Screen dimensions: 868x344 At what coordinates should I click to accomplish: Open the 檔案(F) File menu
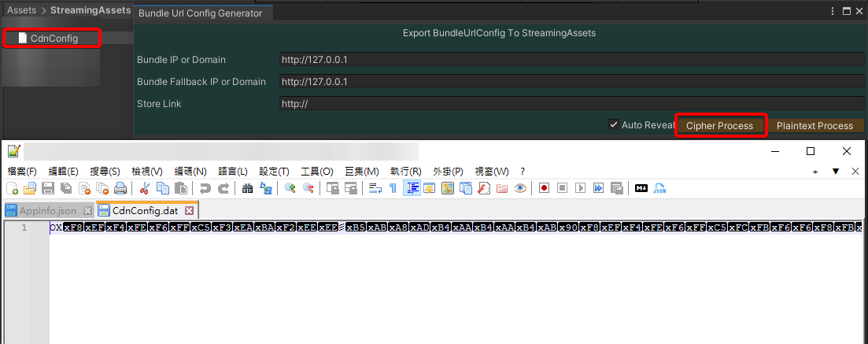click(22, 171)
